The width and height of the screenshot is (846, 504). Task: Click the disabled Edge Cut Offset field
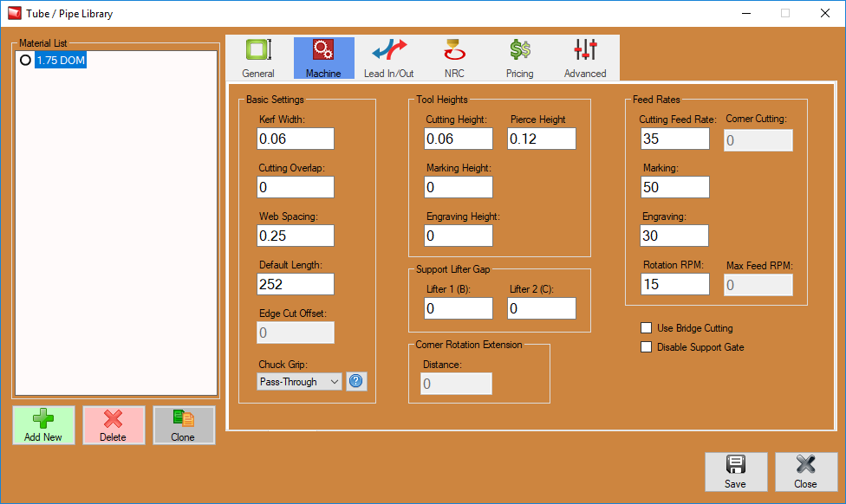(x=296, y=333)
